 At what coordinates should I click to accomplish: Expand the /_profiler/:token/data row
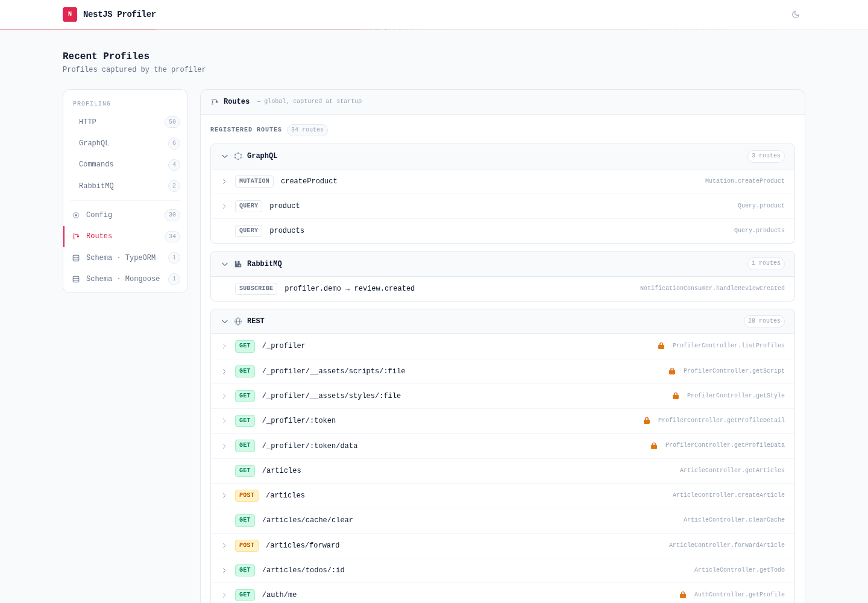point(224,446)
